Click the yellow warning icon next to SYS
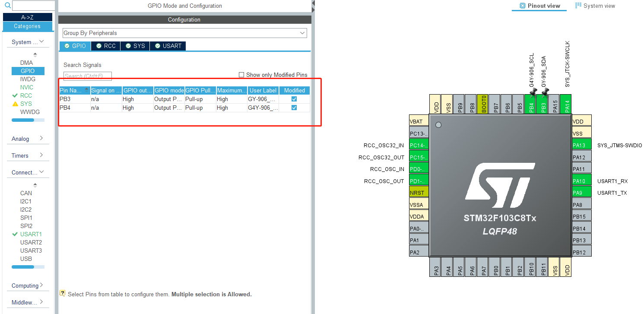Image resolution: width=644 pixels, height=314 pixels. pyautogui.click(x=15, y=104)
